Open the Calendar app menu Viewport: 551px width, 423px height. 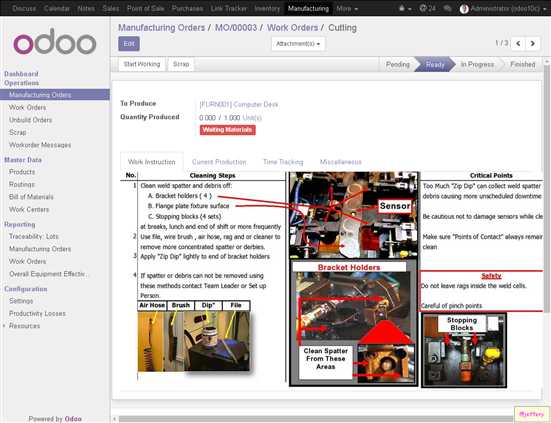coord(57,8)
